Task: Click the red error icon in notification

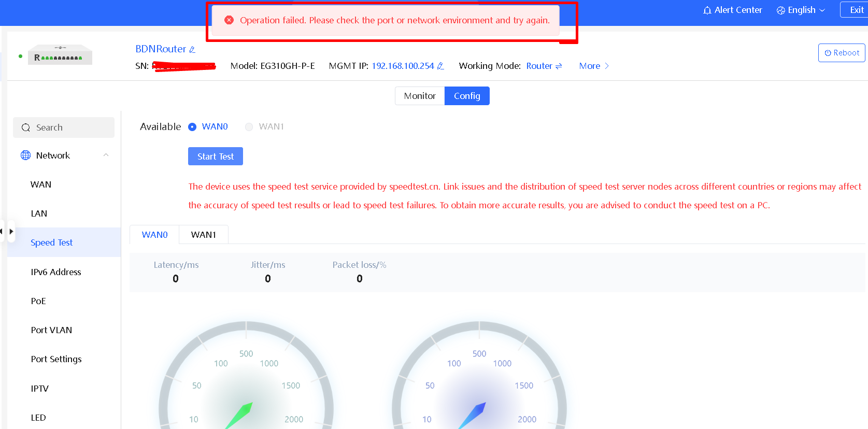Action: (229, 20)
